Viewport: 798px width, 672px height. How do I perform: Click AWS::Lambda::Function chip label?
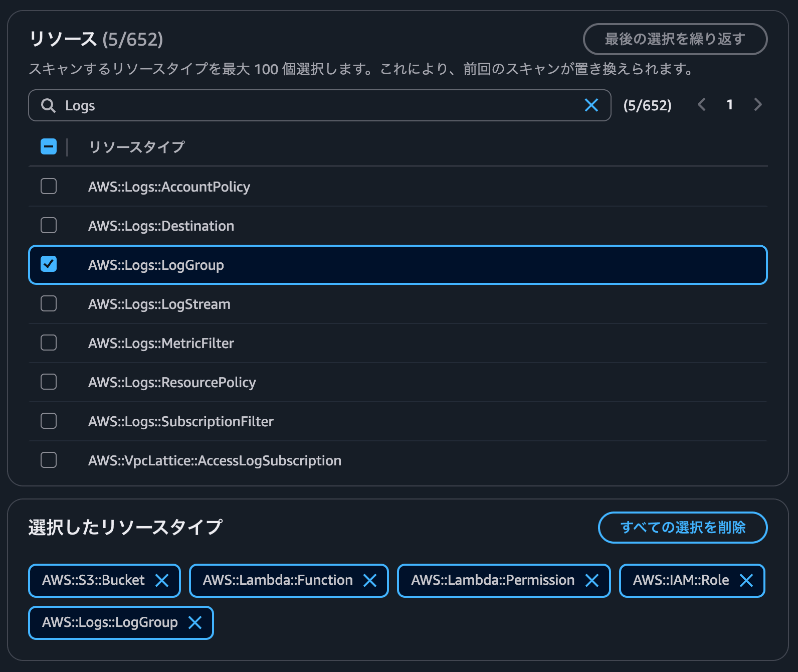point(278,580)
